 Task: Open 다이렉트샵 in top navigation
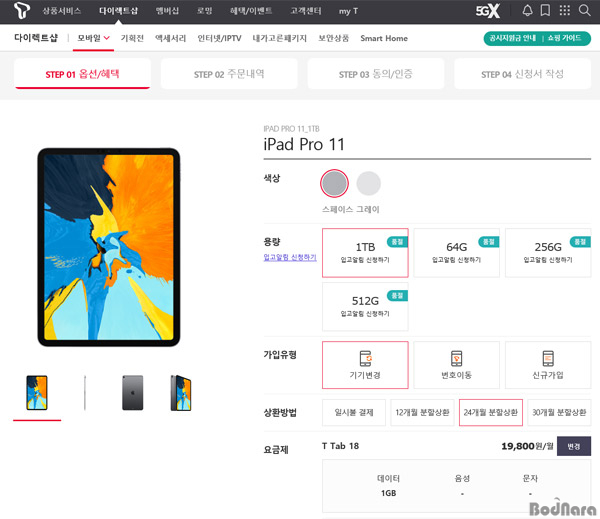[x=118, y=11]
